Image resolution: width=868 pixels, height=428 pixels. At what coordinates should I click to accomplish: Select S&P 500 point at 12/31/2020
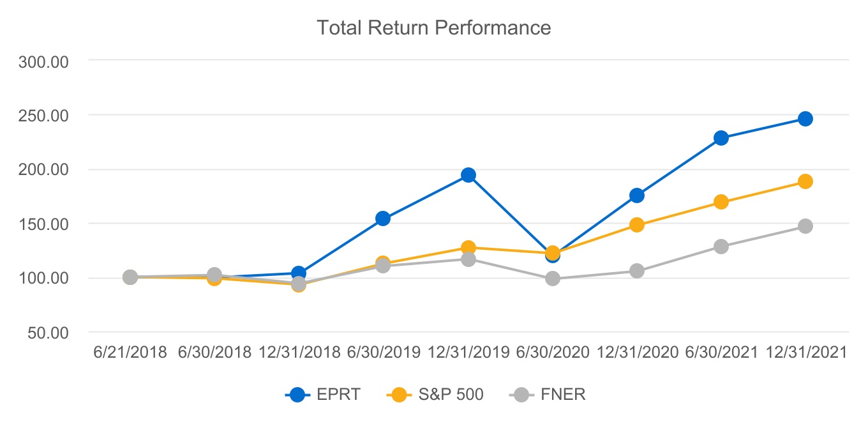pos(637,225)
